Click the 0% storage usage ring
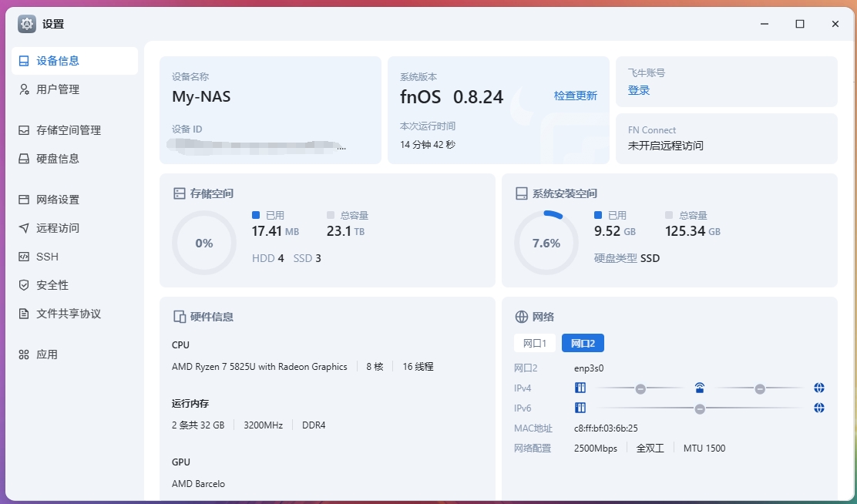Screen dimensions: 857x504 click(x=204, y=243)
